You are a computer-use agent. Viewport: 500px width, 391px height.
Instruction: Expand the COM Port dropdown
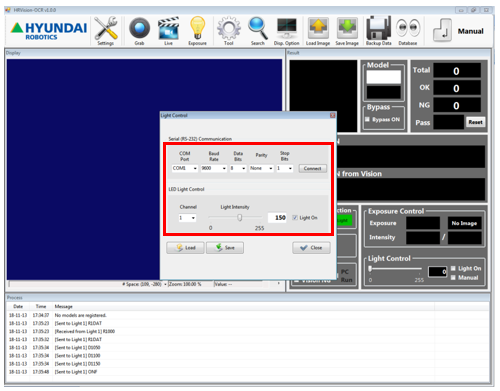pos(185,168)
